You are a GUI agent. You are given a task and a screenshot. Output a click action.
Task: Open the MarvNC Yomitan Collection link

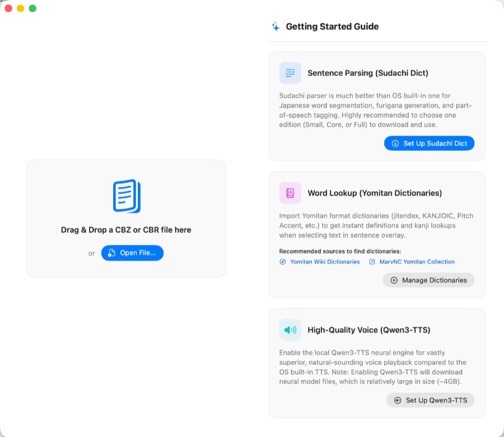point(412,262)
